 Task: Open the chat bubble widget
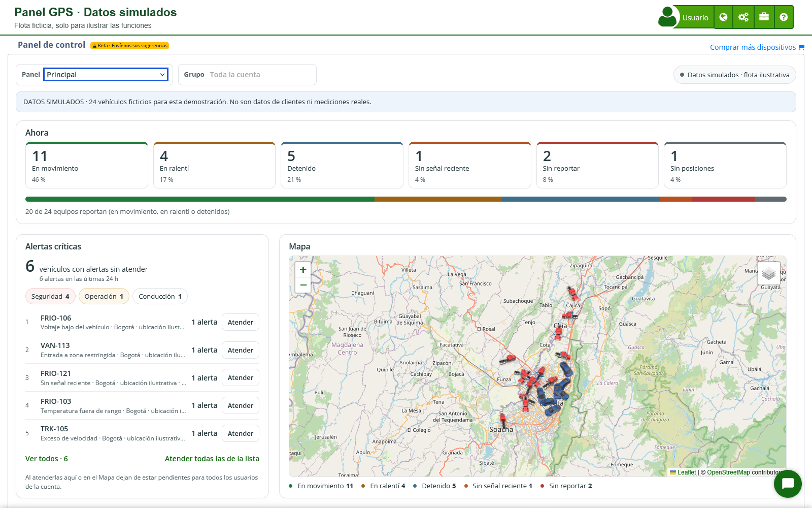pos(788,484)
